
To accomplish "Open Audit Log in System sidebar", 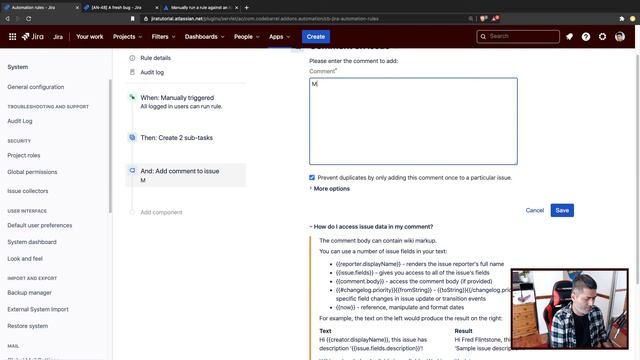I will tap(20, 121).
